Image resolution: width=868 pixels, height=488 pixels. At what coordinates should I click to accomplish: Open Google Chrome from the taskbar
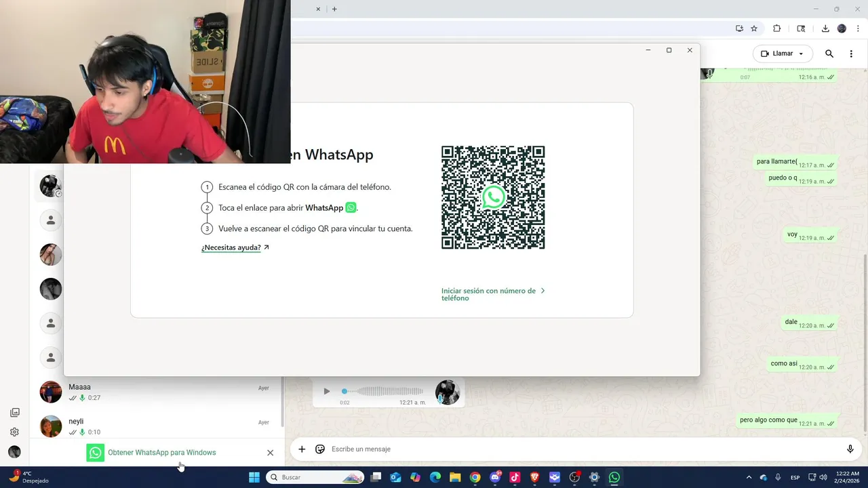(475, 477)
